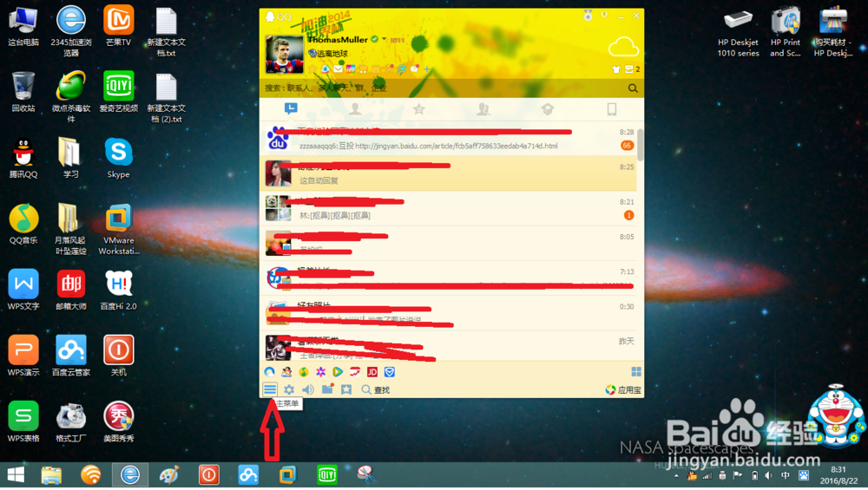Image resolution: width=868 pixels, height=490 pixels.
Task: Open the skin changer shirt icon
Action: pos(616,69)
